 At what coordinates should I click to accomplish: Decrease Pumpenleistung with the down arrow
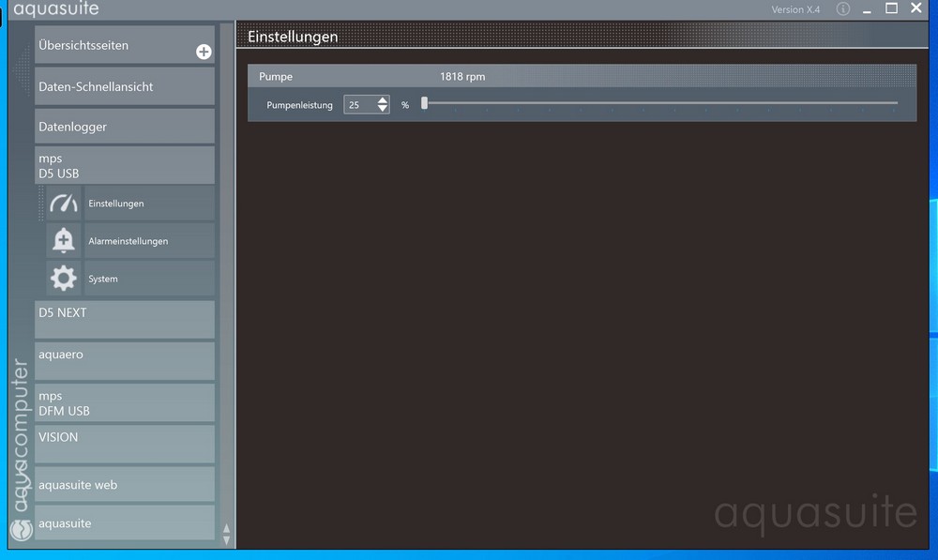coord(383,109)
